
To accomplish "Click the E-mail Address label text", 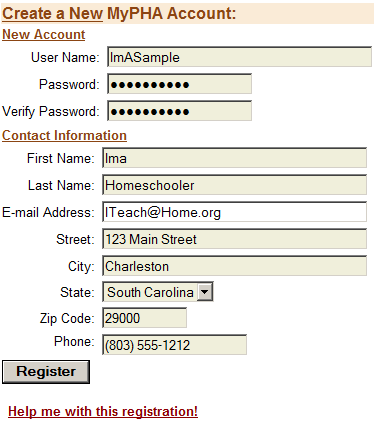I will pyautogui.click(x=48, y=212).
